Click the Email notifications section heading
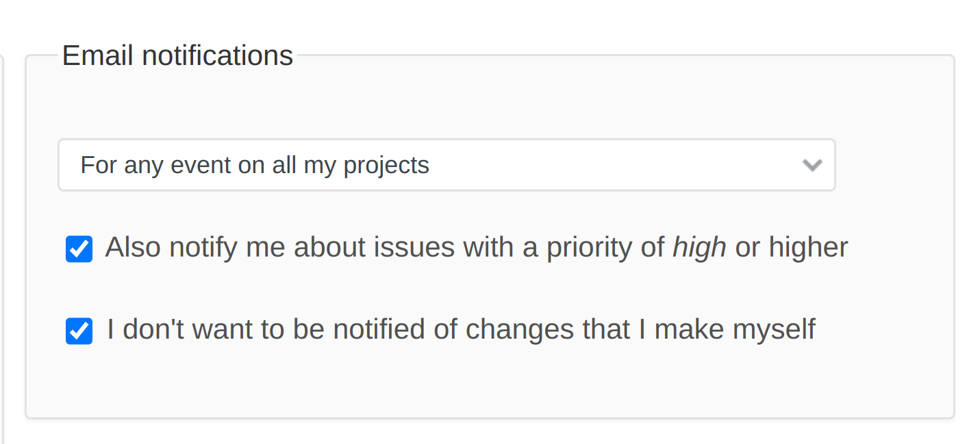 click(177, 55)
